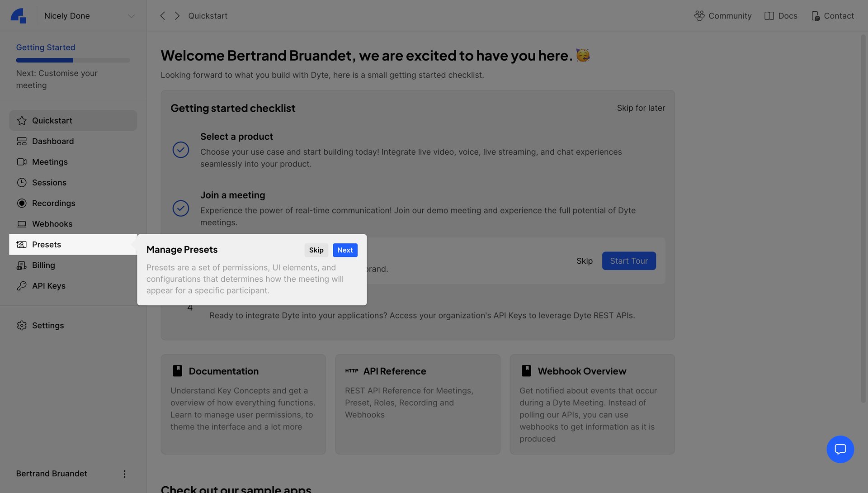Open the menu beside Bertrand Bruandet
The height and width of the screenshot is (493, 868).
tap(124, 474)
